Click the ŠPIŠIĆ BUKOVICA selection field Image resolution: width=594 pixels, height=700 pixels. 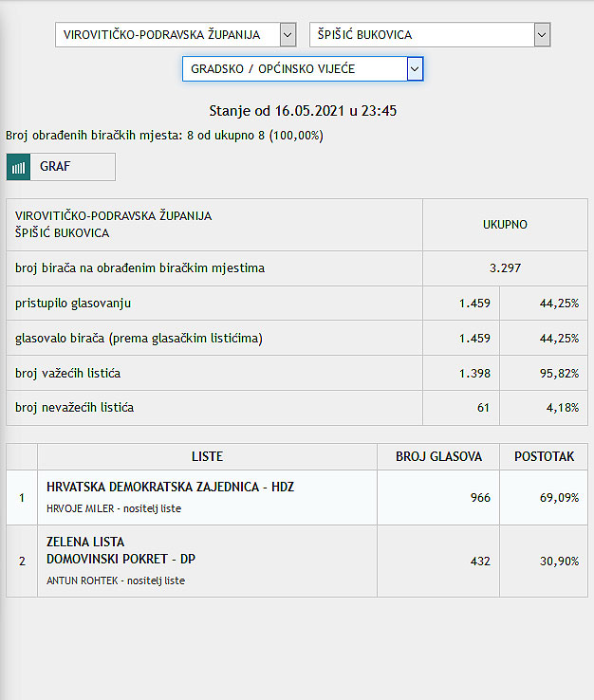click(430, 35)
